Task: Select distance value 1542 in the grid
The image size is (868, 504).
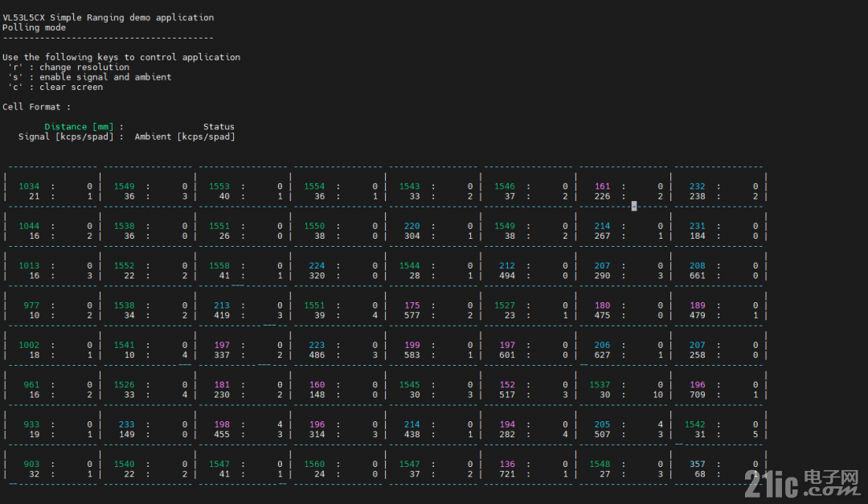Action: point(695,425)
